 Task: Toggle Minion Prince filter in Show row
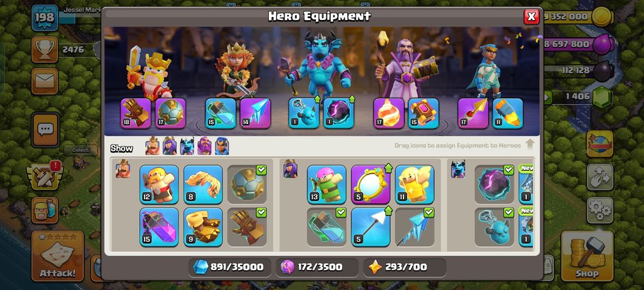click(187, 146)
